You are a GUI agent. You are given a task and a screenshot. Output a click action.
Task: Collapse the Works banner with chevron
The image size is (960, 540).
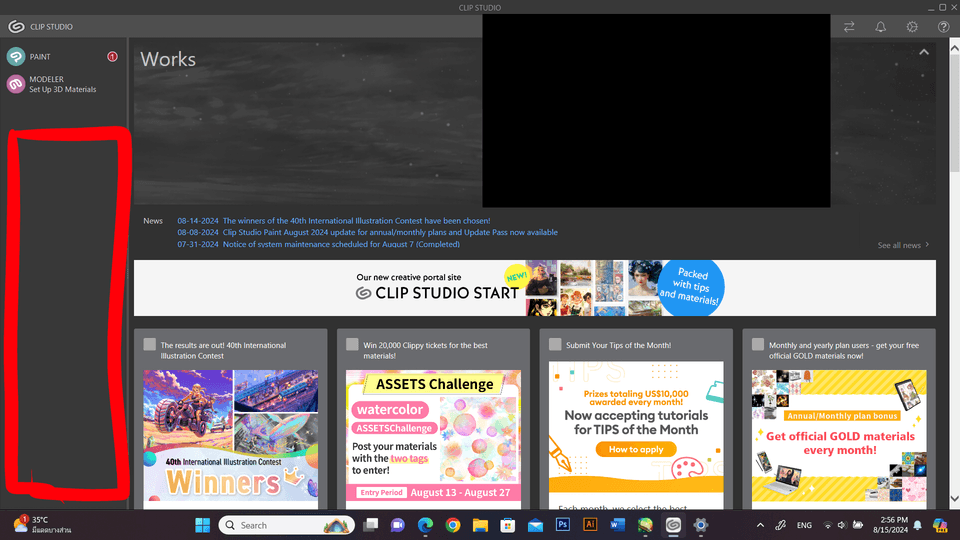pyautogui.click(x=924, y=52)
